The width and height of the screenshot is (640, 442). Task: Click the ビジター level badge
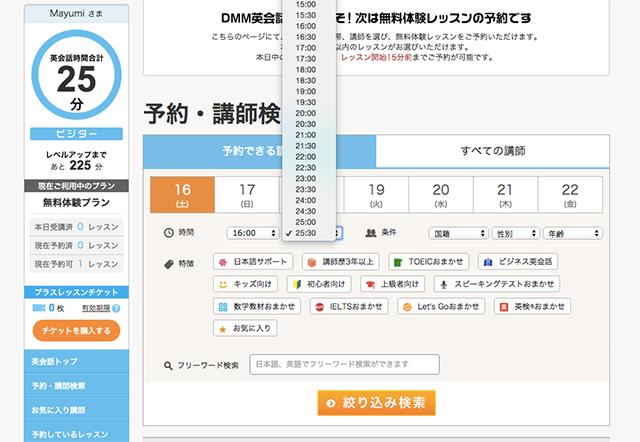76,134
